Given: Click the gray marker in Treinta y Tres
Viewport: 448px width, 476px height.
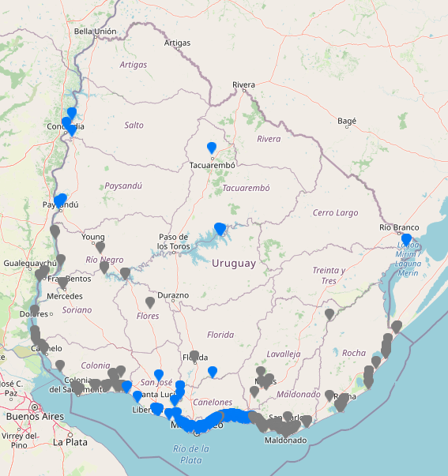Looking at the screenshot, I should pos(329,314).
